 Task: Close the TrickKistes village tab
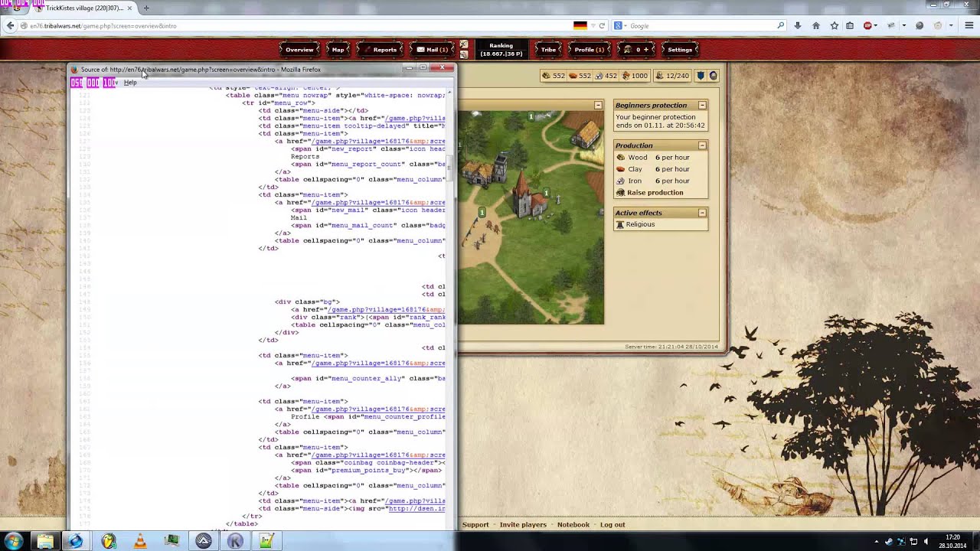pos(129,8)
